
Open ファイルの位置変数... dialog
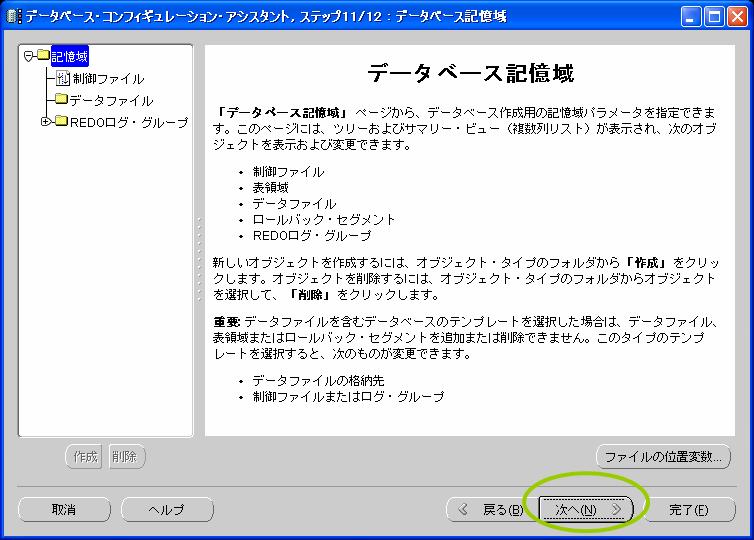[x=663, y=456]
